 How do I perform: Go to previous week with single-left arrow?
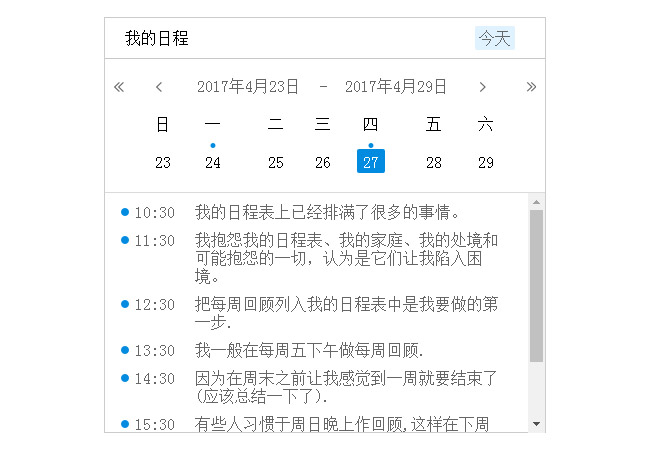pos(159,87)
